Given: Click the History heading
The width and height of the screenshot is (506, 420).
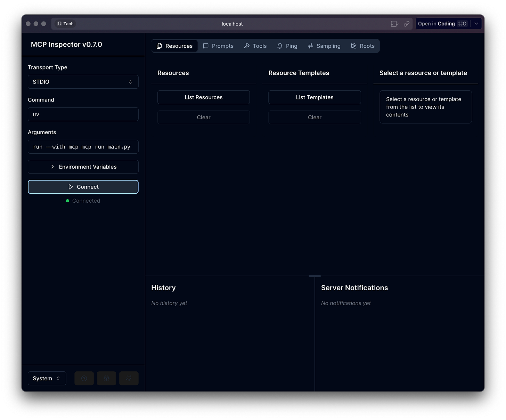Looking at the screenshot, I should click(x=163, y=288).
